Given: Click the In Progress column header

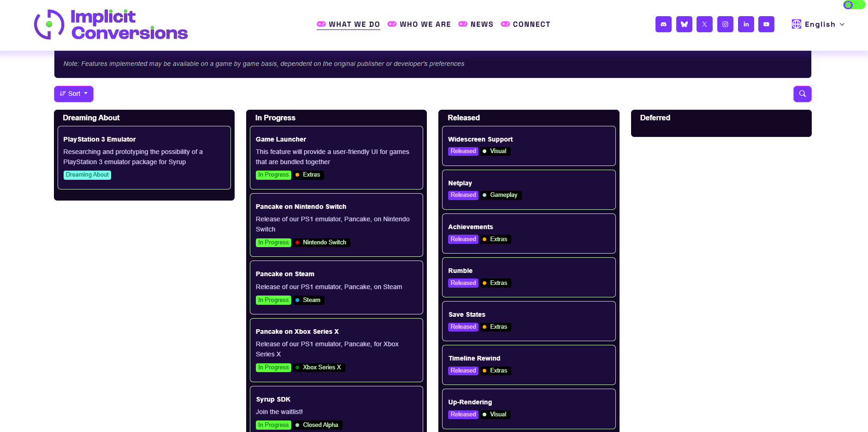Looking at the screenshot, I should 275,118.
